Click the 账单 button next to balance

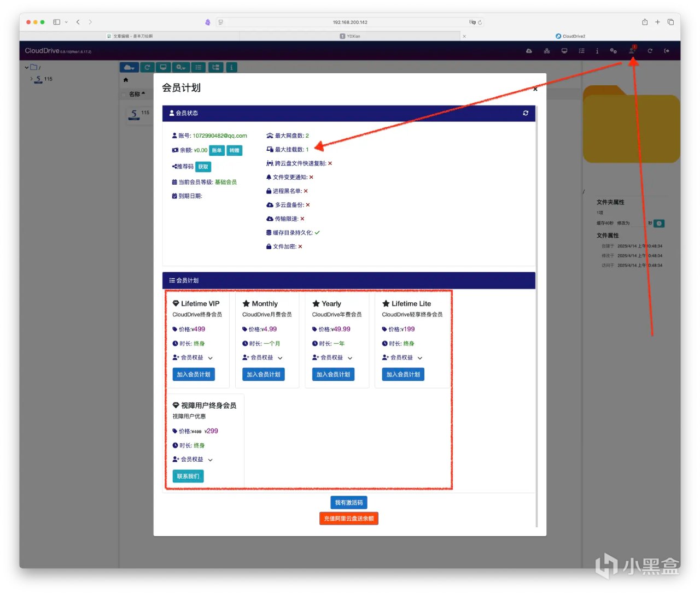[217, 150]
